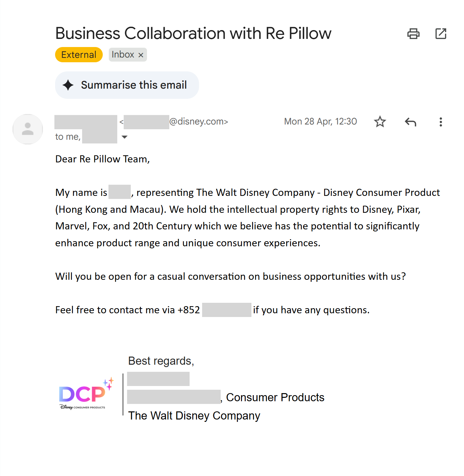Expand recipient details dropdown arrow
The width and height of the screenshot is (464, 476).
[124, 137]
